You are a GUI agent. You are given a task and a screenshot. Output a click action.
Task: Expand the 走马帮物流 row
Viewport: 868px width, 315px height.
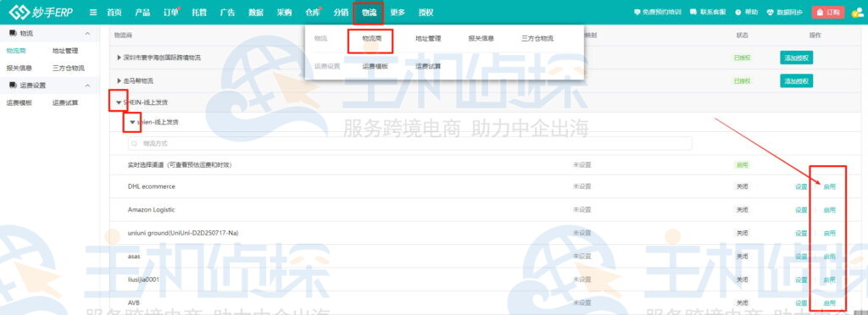pos(119,80)
